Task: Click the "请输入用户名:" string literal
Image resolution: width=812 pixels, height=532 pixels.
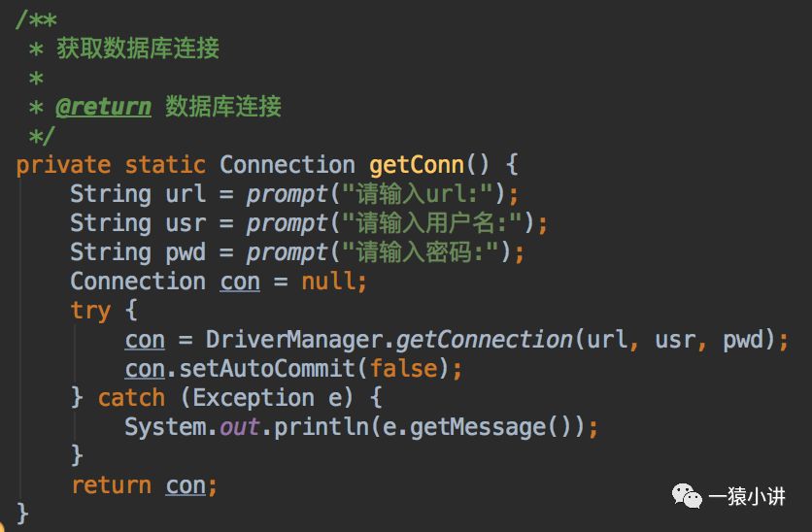Action: [x=429, y=222]
